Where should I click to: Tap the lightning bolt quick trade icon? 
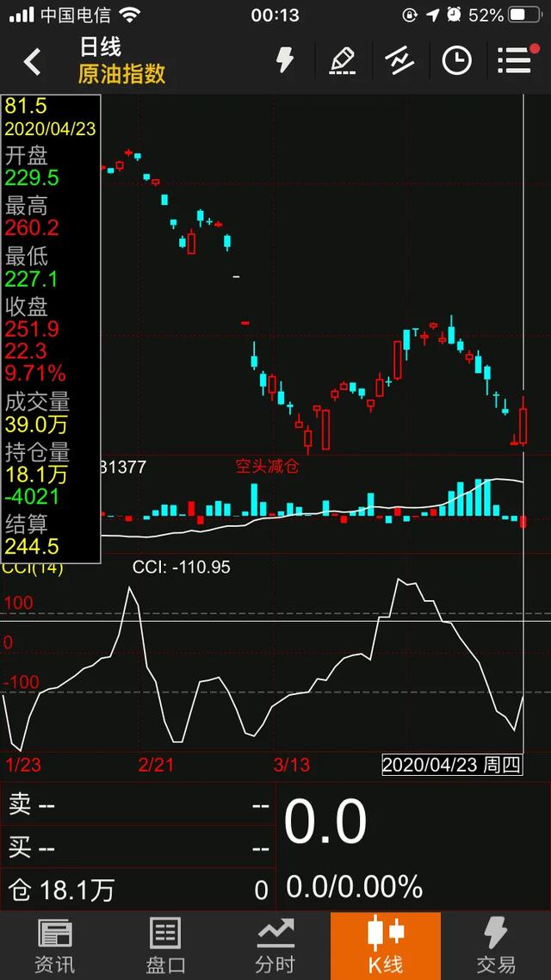[x=284, y=60]
